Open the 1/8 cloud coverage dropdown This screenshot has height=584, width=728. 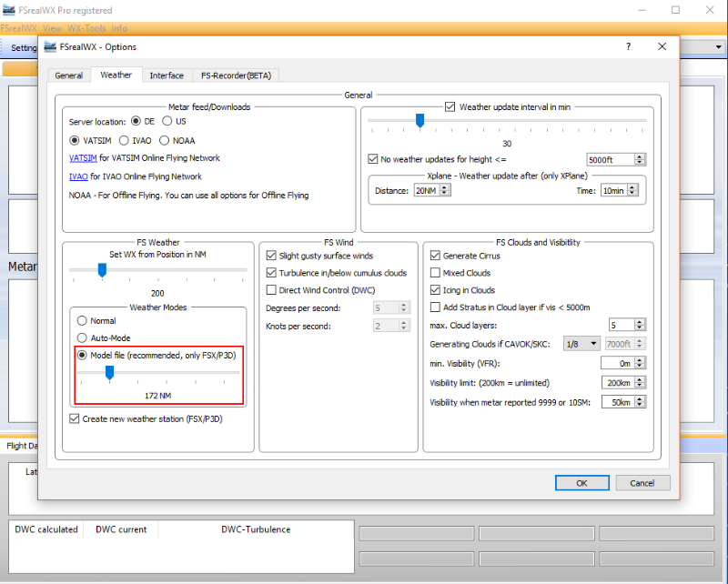(581, 344)
